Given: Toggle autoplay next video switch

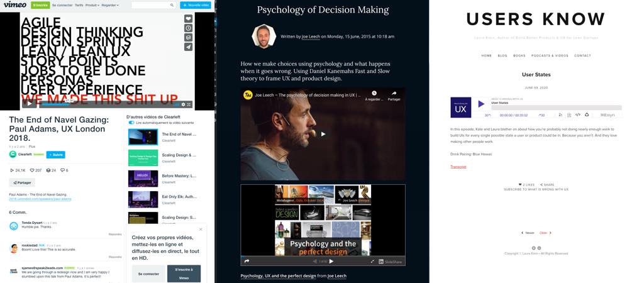Looking at the screenshot, I should click(x=131, y=123).
